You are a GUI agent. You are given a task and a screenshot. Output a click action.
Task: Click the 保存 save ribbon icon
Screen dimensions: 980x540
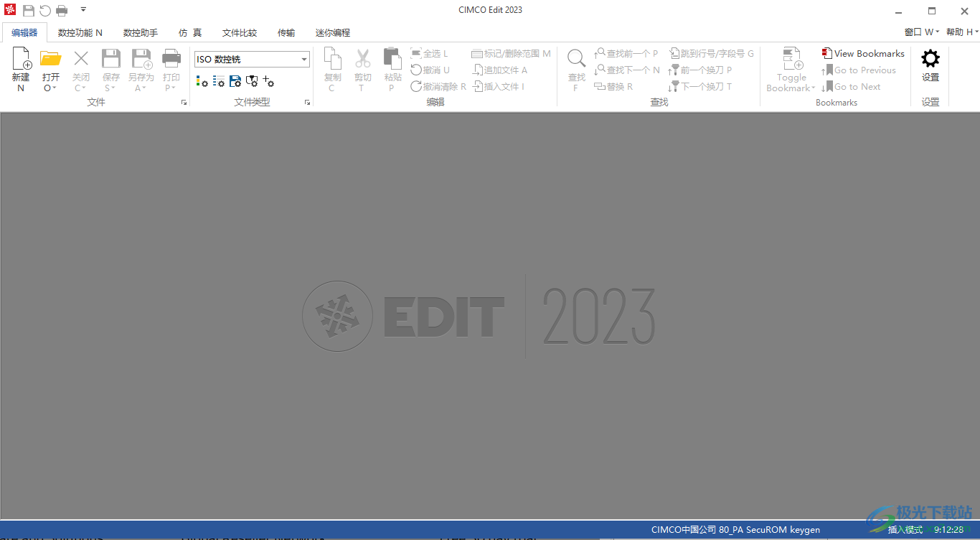(x=111, y=58)
